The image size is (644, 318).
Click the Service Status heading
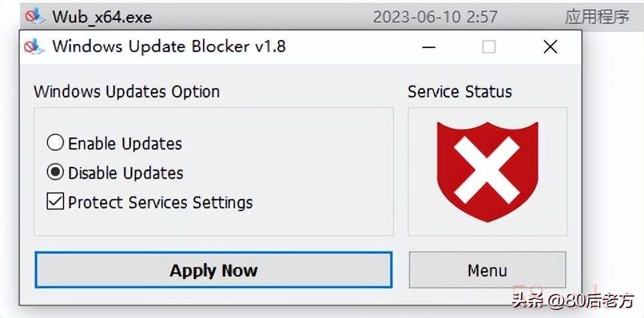[460, 92]
